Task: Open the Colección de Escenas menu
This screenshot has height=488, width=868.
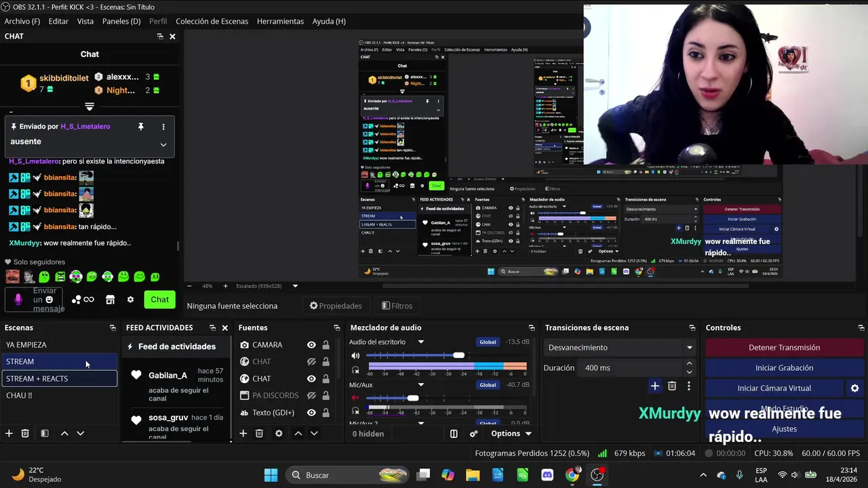Action: 212,21
